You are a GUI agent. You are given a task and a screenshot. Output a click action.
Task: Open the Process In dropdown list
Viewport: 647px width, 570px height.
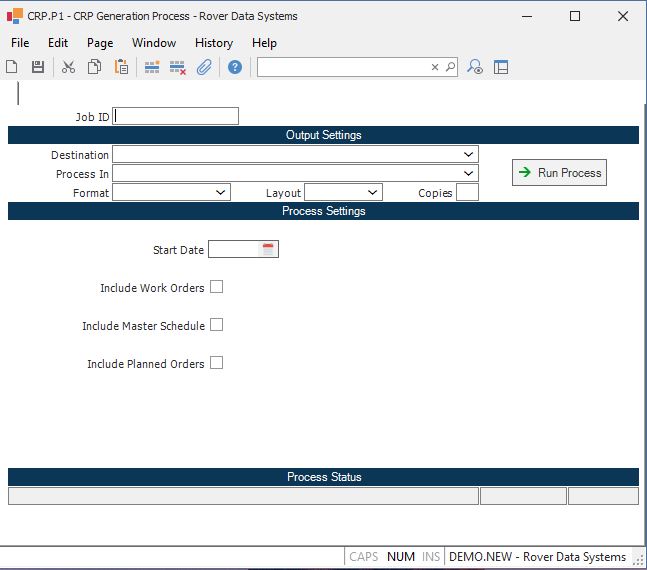coord(468,174)
